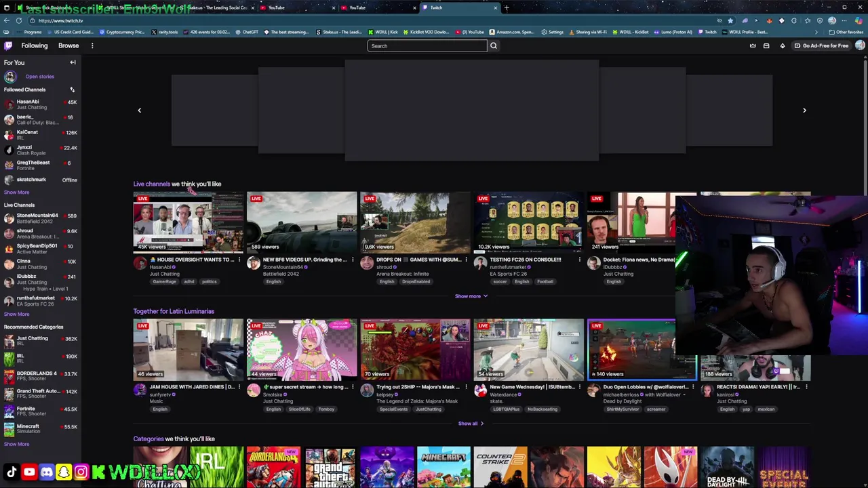This screenshot has height=488, width=868.
Task: Open the Grand Theft Auto category box art
Action: point(330,467)
